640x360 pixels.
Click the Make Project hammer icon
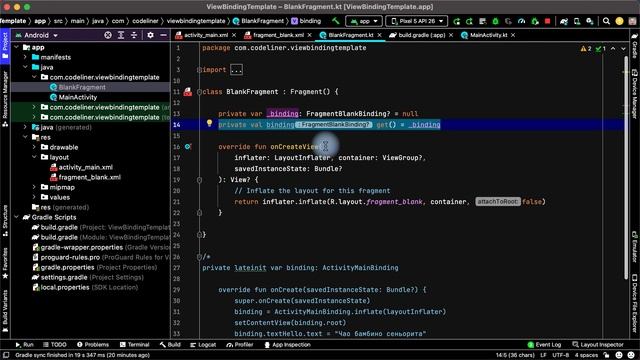tap(336, 21)
